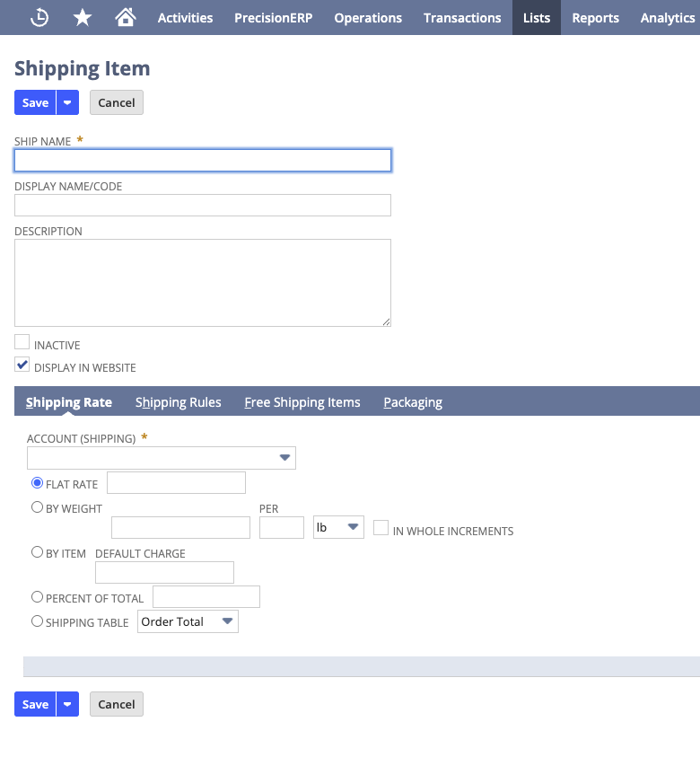Select the By Weight radio option

coord(37,507)
